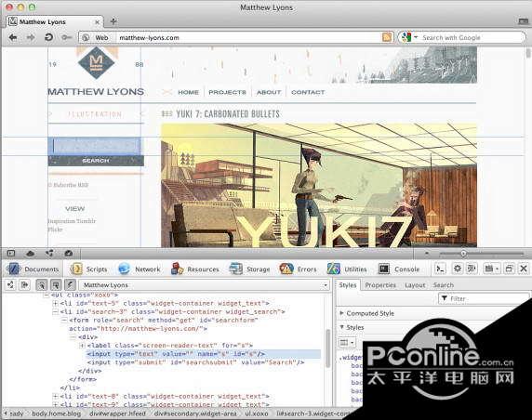Open the Storage panel
The width and height of the screenshot is (532, 420).
click(249, 269)
